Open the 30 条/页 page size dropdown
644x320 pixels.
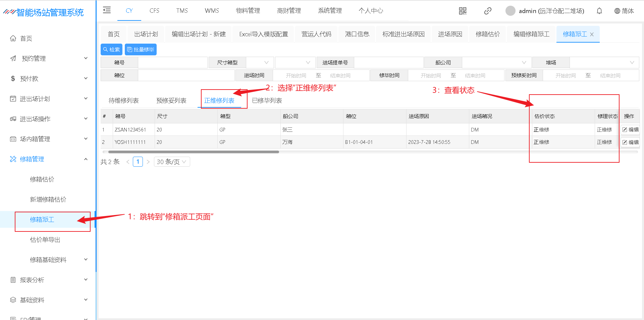(172, 162)
